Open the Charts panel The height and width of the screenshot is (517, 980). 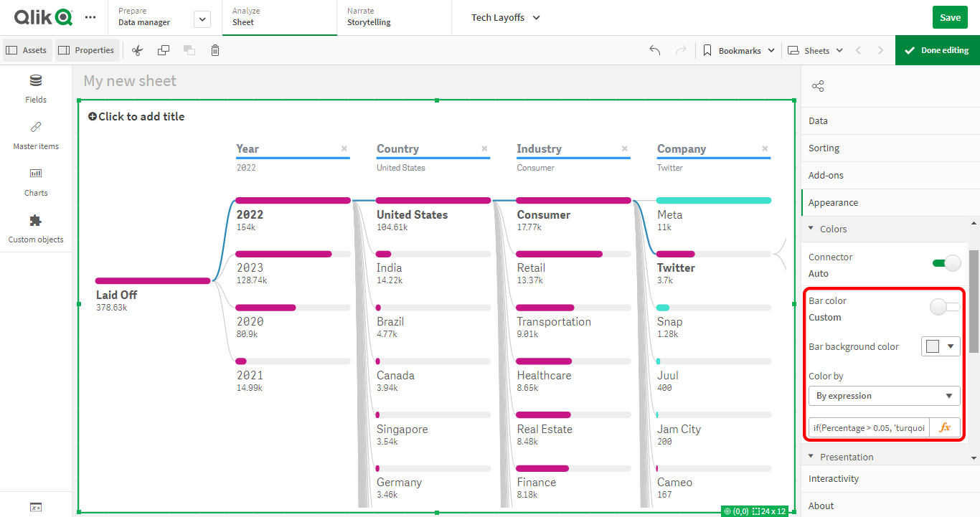click(35, 182)
